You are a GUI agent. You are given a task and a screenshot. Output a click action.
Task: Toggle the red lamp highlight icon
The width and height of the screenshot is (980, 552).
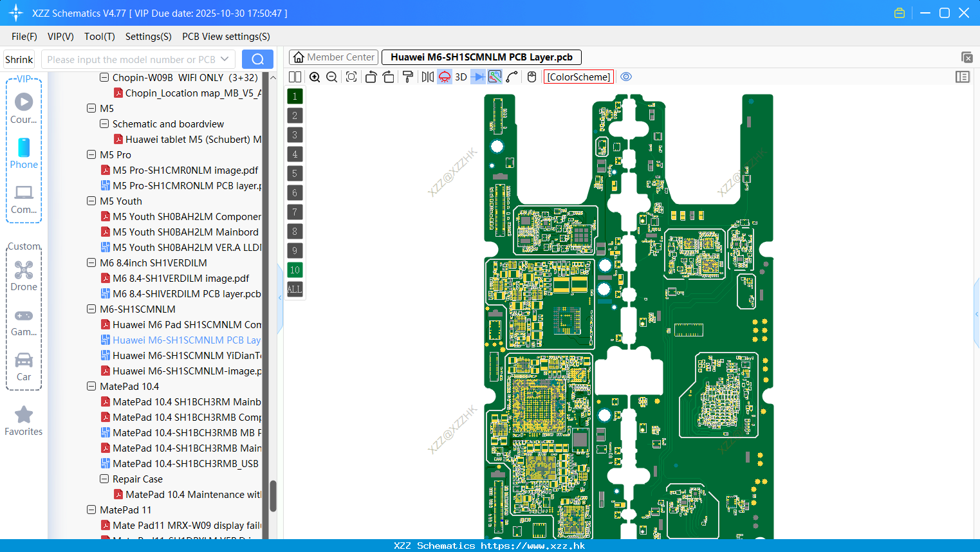coord(445,77)
